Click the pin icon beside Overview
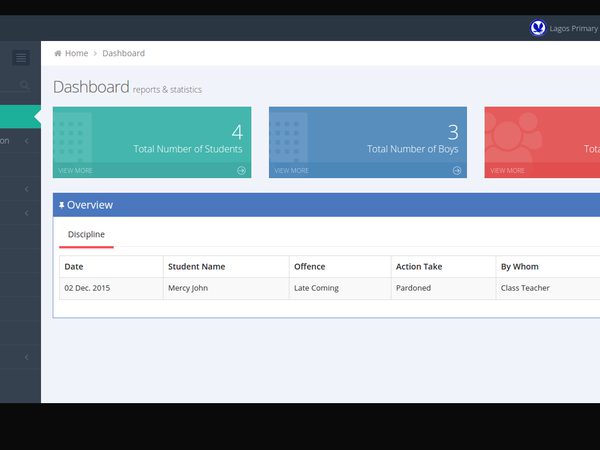The width and height of the screenshot is (600, 450). click(62, 205)
